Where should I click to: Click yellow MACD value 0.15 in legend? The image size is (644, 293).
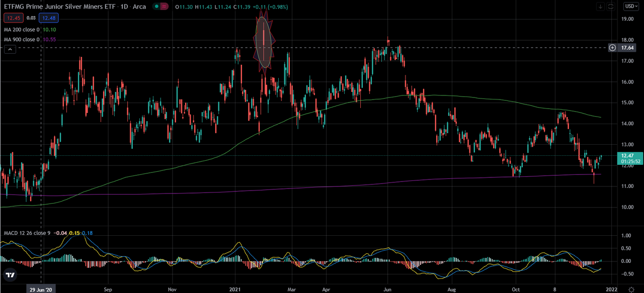[73, 233]
